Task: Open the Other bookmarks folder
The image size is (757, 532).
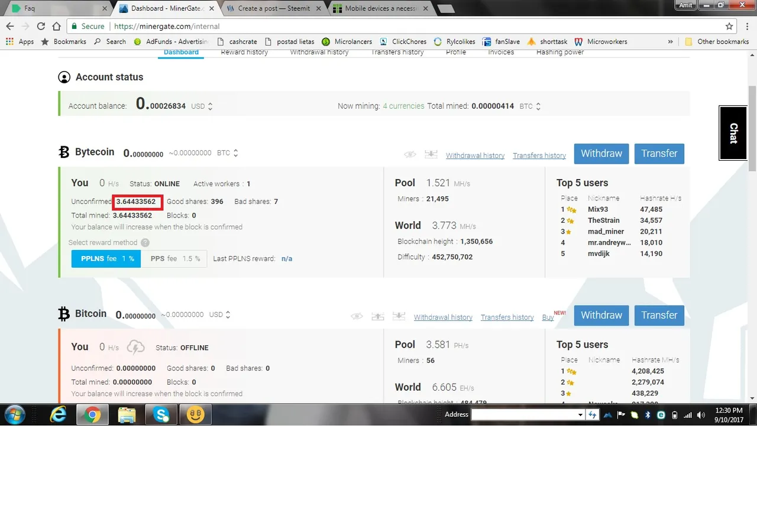Action: tap(717, 41)
